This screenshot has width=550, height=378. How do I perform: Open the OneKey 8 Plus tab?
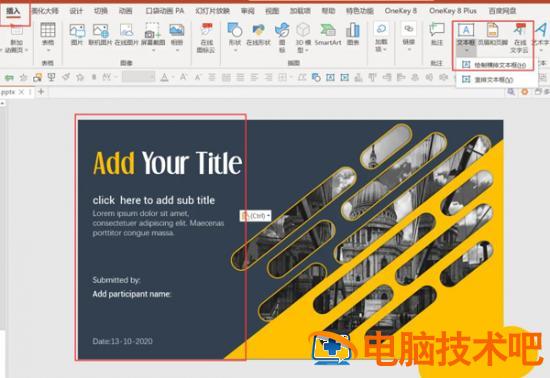tap(452, 11)
